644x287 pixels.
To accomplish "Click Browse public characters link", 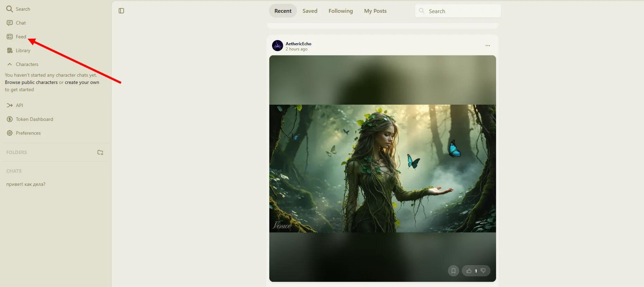I will 31,82.
